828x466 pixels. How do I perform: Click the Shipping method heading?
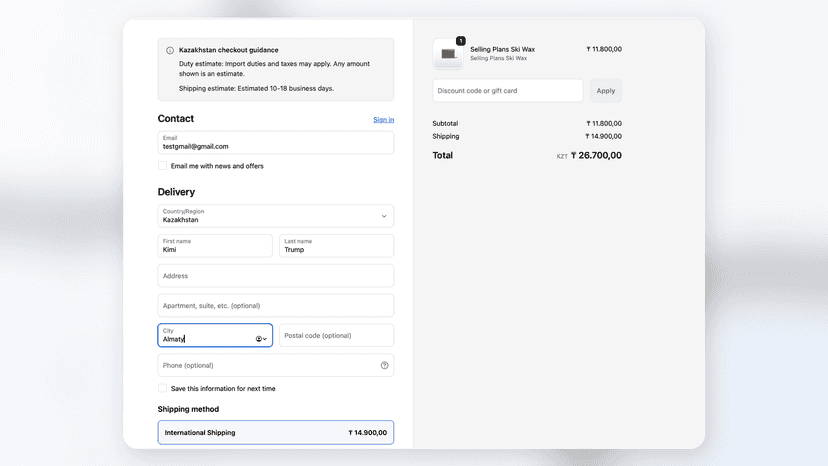click(188, 409)
